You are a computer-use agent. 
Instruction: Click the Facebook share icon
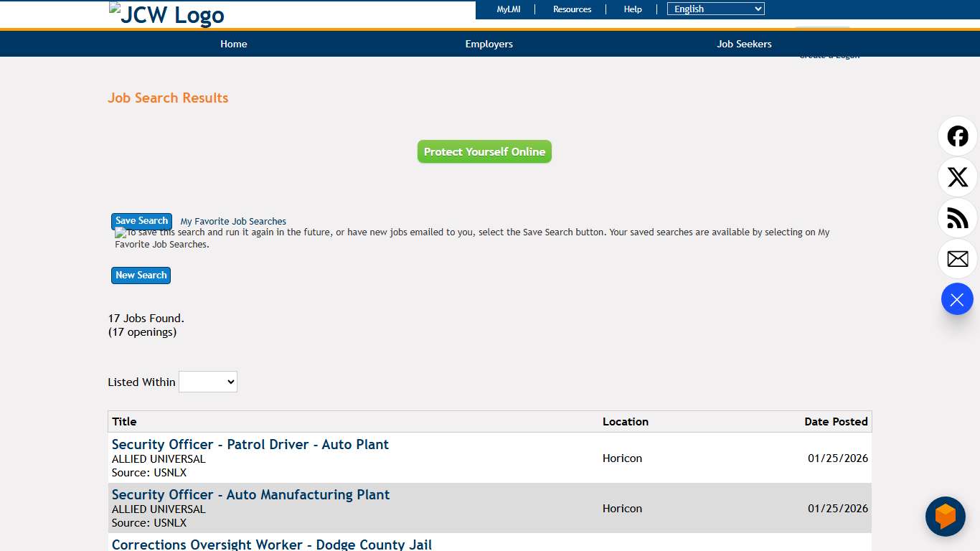[957, 136]
